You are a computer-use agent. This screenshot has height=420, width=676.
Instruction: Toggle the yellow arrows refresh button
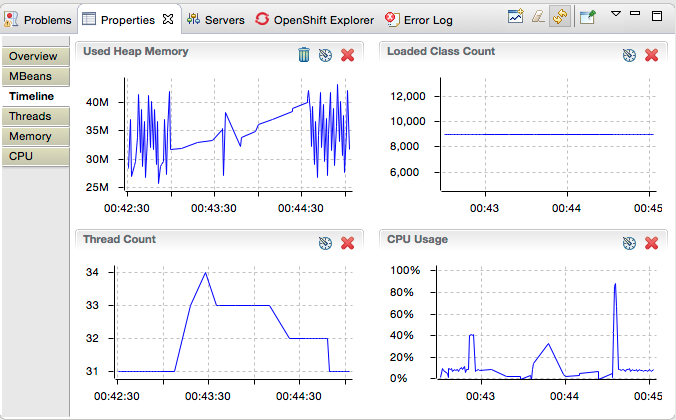560,17
